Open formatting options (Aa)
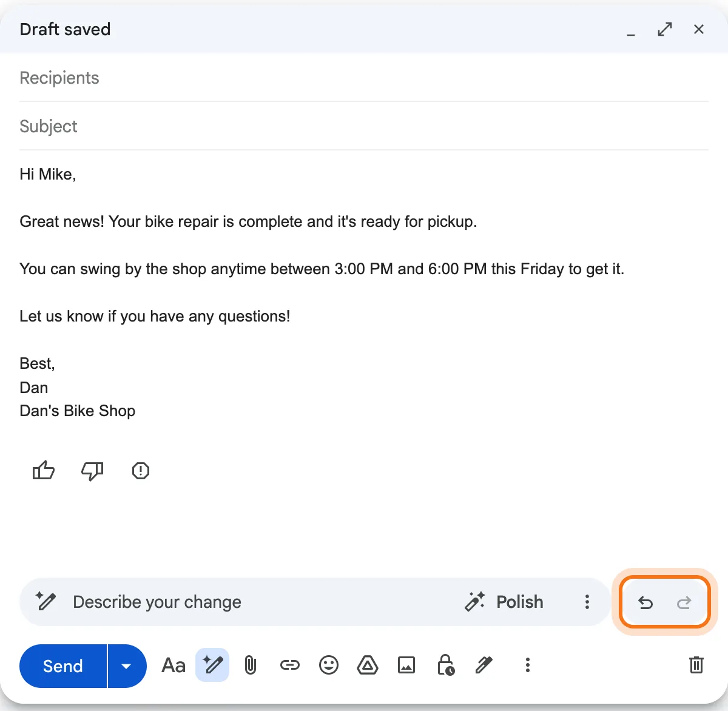Viewport: 728px width, 711px height. tap(174, 666)
